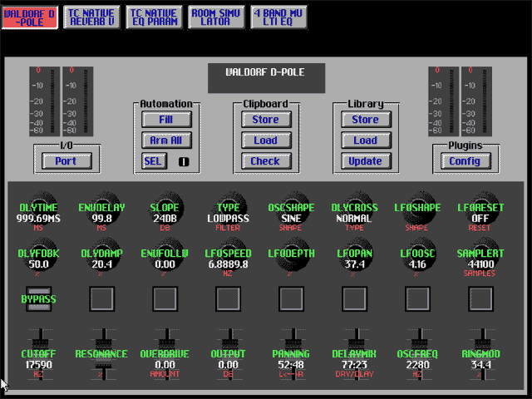The height and width of the screenshot is (399, 532).
Task: Click the leftmost input level meter
Action: pos(44,101)
